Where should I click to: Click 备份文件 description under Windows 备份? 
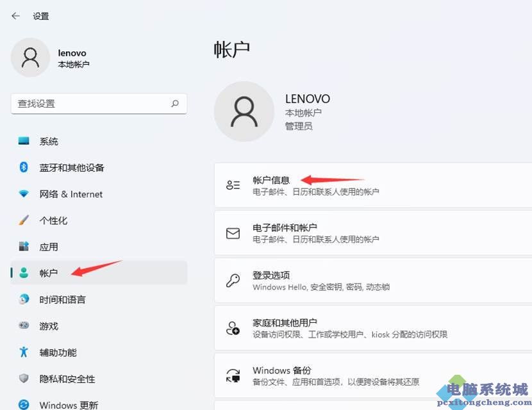pyautogui.click(x=336, y=382)
